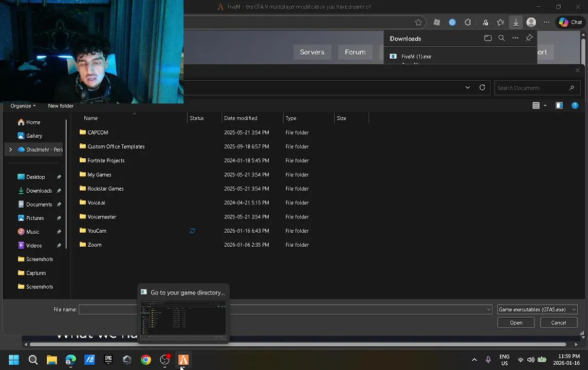Image resolution: width=588 pixels, height=370 pixels.
Task: Open downloads folder from Downloads panel
Action: click(487, 38)
